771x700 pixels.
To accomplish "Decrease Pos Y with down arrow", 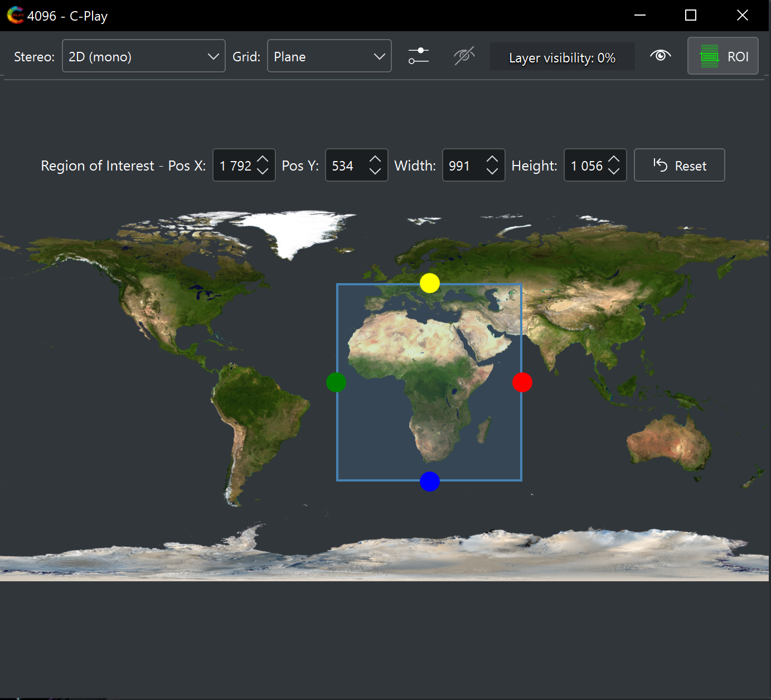I will pos(375,172).
